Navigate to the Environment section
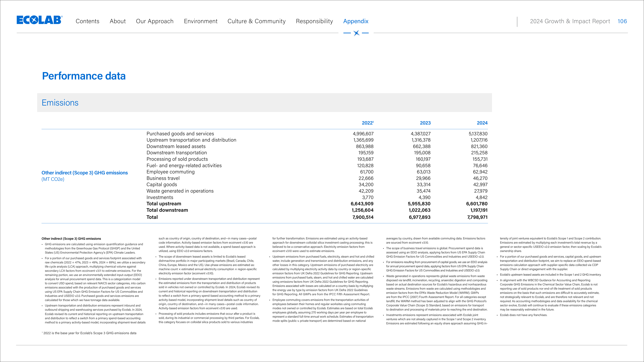Viewport: 644px width, 362px height. [201, 21]
